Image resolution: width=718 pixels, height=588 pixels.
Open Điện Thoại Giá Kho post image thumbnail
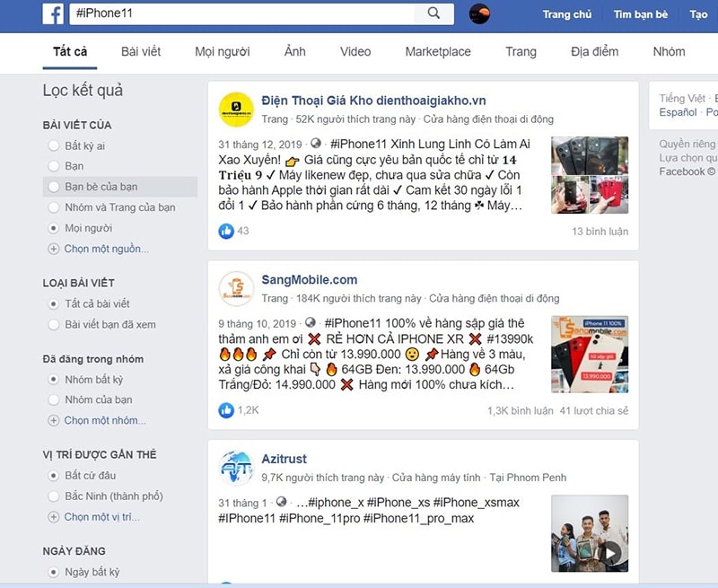point(590,175)
